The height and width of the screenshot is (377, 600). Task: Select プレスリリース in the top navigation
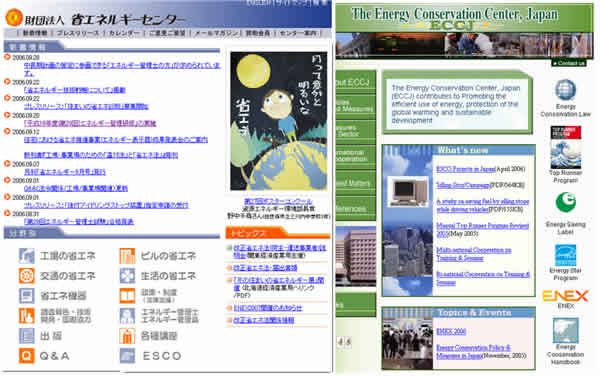tap(78, 33)
